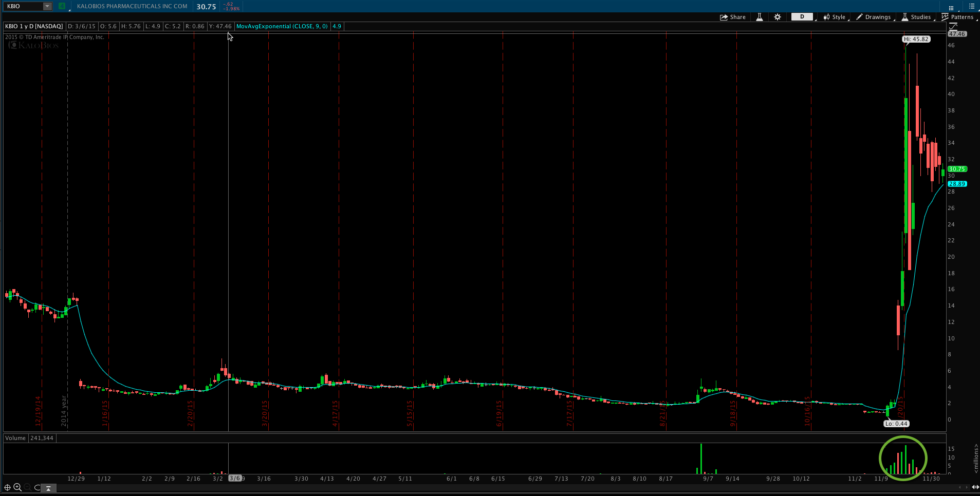
Task: Click the last price 30.75 in header
Action: tap(206, 7)
